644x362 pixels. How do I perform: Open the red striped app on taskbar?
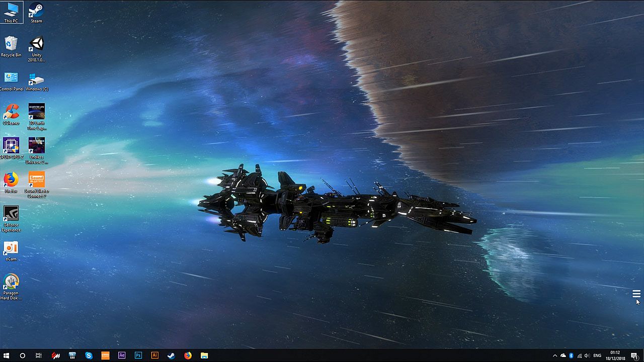(x=55, y=355)
